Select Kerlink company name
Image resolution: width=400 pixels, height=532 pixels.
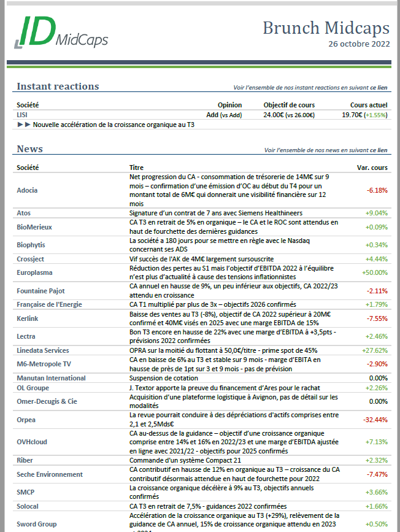[28, 318]
